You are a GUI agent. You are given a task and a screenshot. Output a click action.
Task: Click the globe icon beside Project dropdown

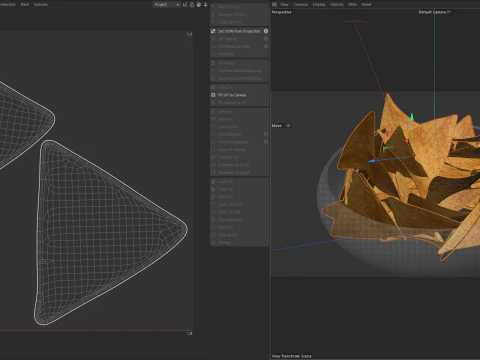[199, 4]
